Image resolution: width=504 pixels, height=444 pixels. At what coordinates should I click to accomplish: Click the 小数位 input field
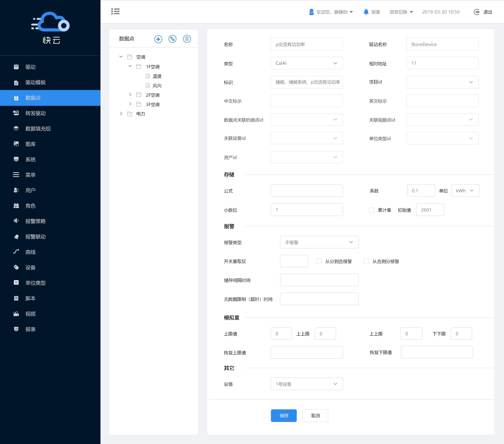tap(306, 210)
